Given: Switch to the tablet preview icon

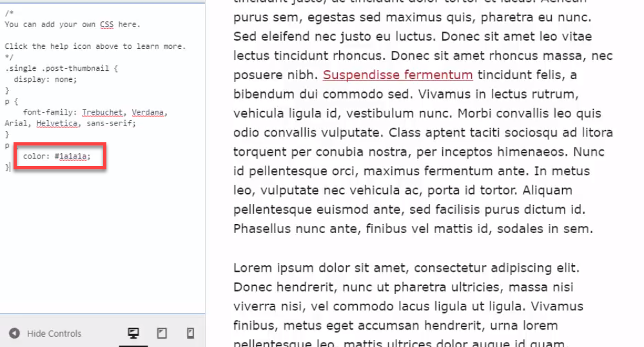Looking at the screenshot, I should [162, 333].
